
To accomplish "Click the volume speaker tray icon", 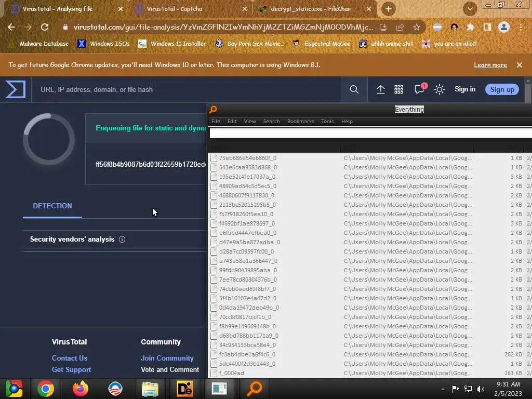I will coord(481,389).
